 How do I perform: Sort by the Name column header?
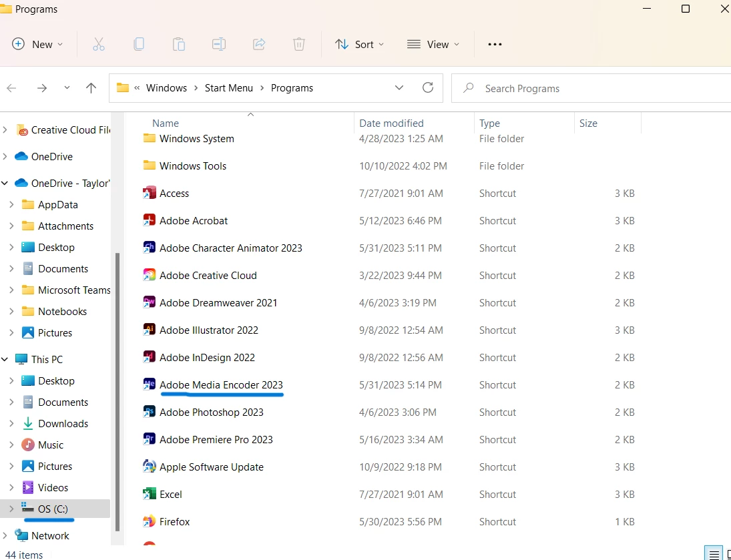coord(166,123)
